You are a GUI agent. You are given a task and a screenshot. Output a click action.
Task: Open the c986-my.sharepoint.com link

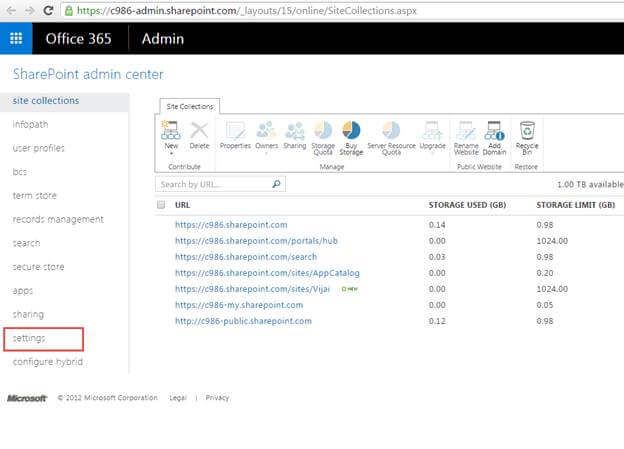point(239,305)
